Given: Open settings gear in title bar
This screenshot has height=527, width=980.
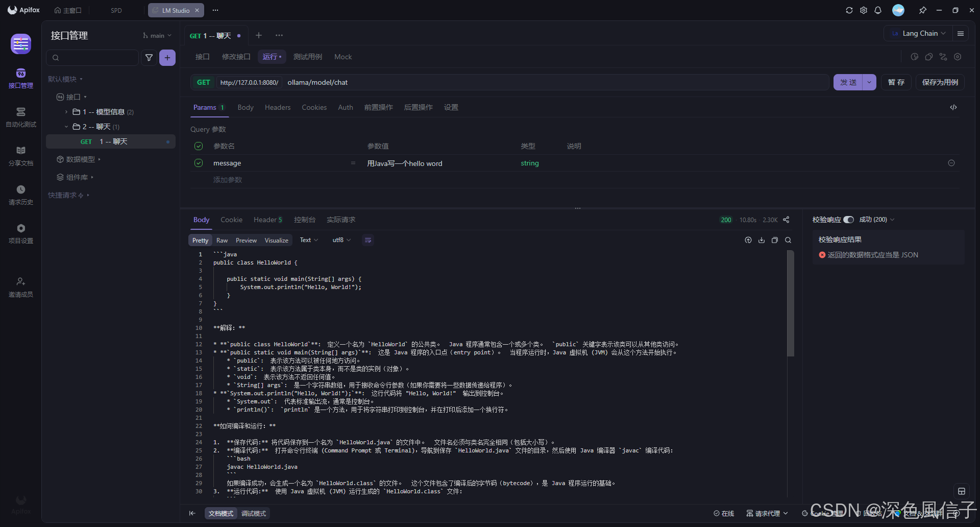Looking at the screenshot, I should point(864,10).
